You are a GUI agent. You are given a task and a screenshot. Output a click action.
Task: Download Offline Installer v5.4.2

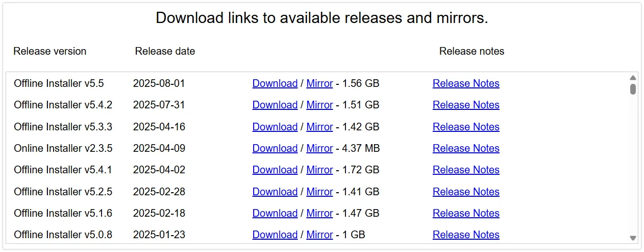275,105
